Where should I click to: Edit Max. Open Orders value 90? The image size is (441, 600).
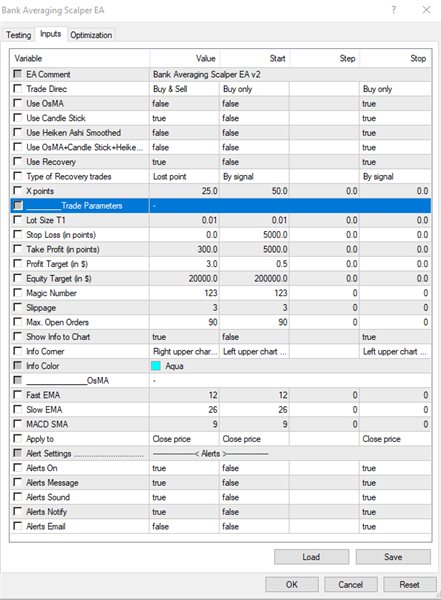185,322
